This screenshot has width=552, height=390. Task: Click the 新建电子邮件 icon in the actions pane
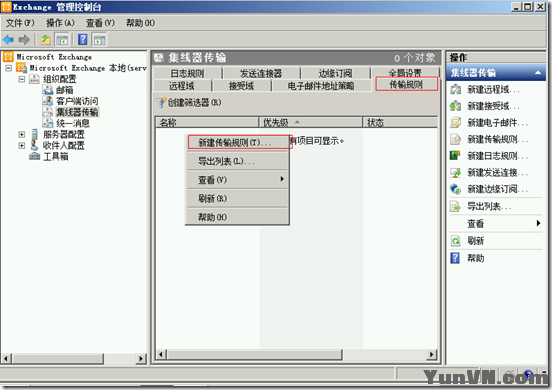click(x=456, y=122)
